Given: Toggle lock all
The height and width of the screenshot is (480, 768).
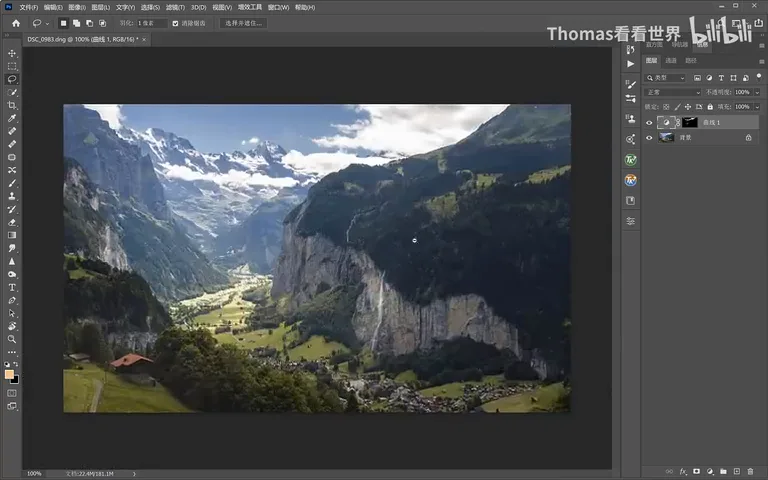Looking at the screenshot, I should [x=710, y=107].
